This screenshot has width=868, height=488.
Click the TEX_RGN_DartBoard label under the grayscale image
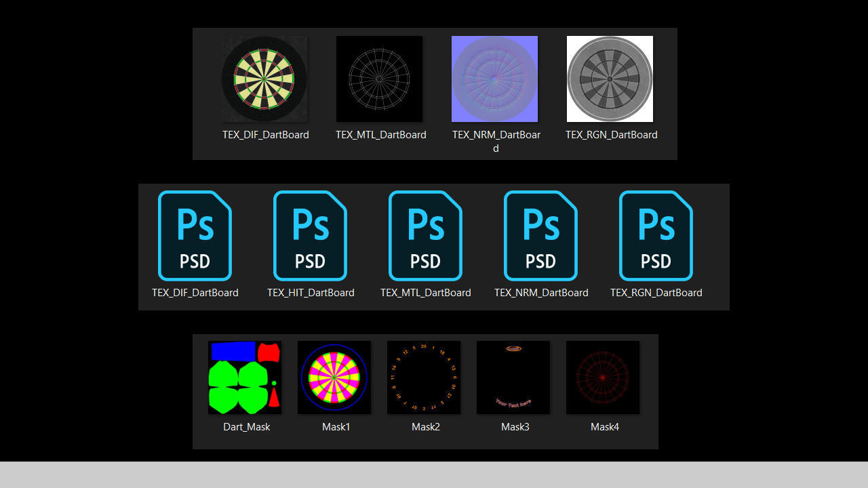pos(612,135)
